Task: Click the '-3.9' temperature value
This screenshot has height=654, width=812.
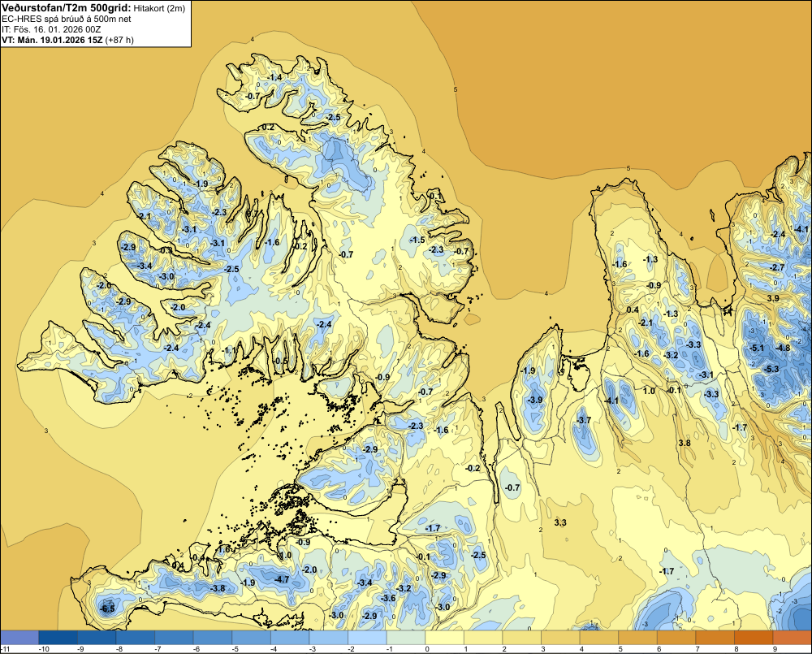Action: pos(535,400)
